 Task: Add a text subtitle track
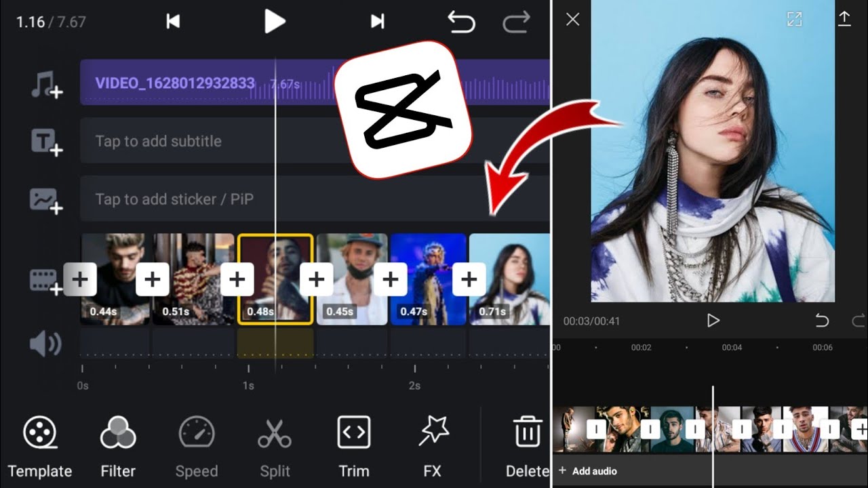(x=46, y=142)
